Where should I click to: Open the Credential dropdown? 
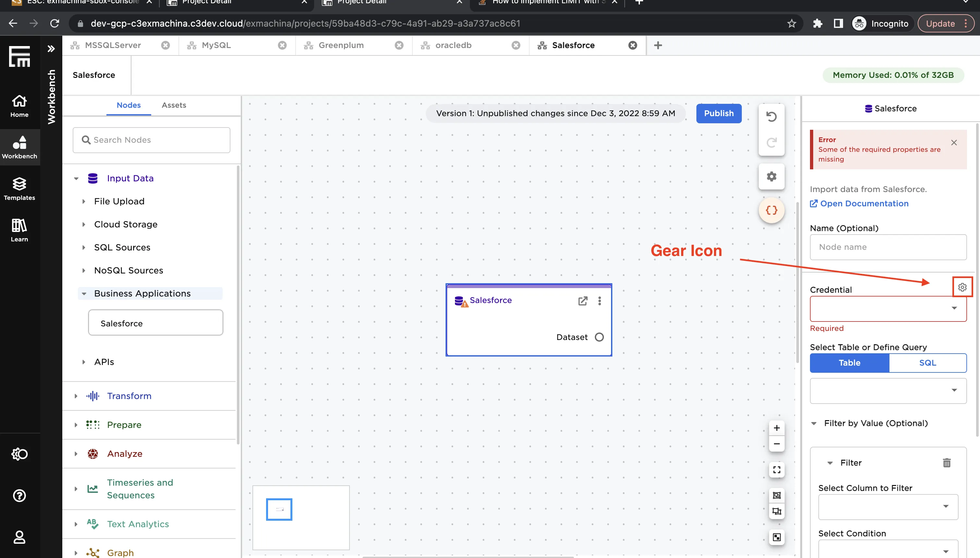point(888,309)
